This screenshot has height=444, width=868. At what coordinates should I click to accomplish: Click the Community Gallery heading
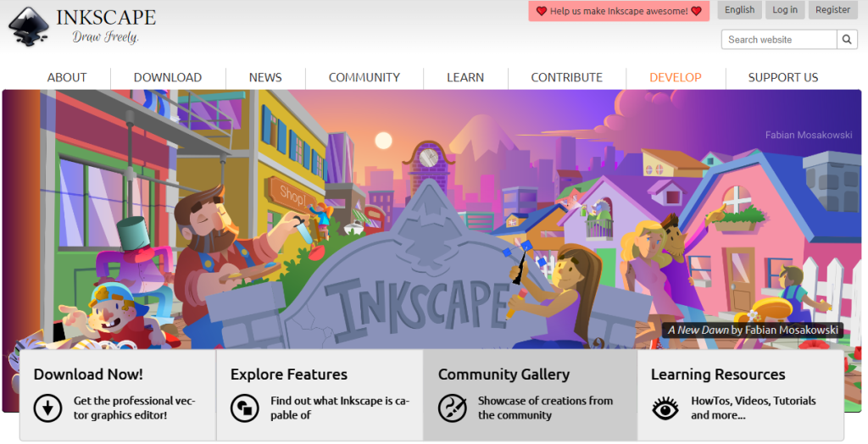504,375
